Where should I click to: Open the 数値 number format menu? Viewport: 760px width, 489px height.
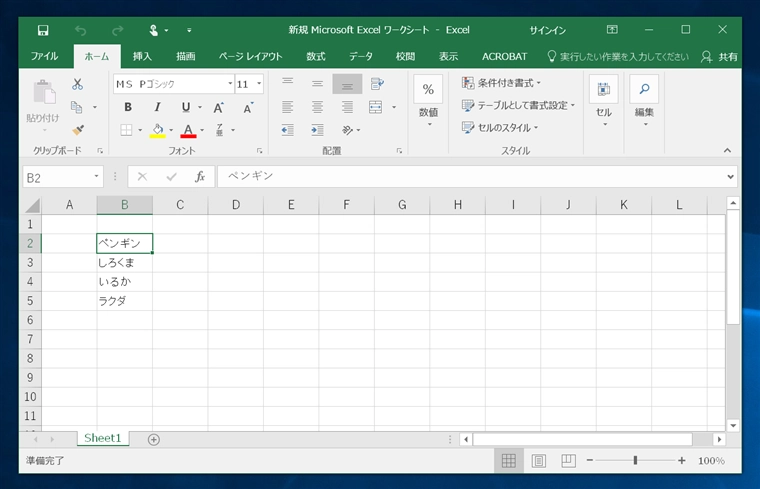click(428, 102)
